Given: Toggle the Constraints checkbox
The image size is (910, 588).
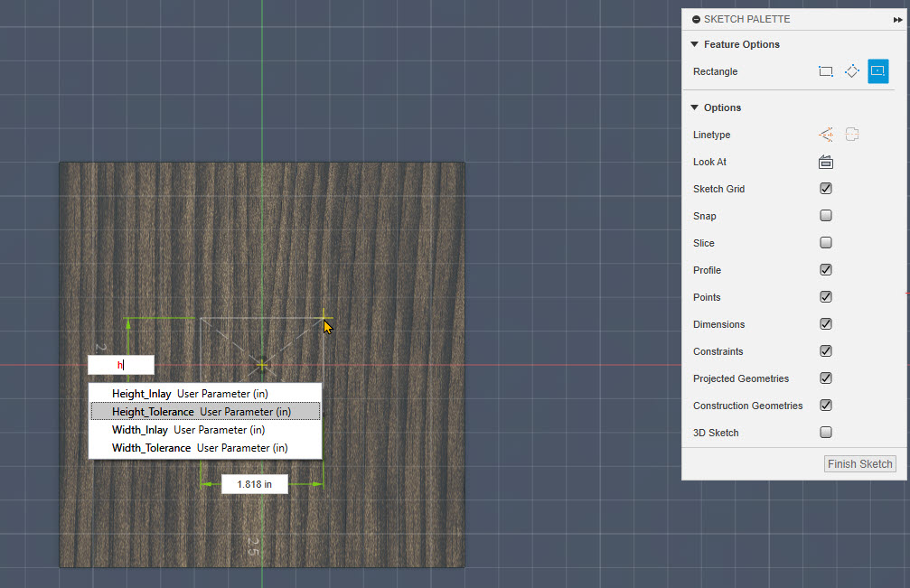Looking at the screenshot, I should (826, 350).
